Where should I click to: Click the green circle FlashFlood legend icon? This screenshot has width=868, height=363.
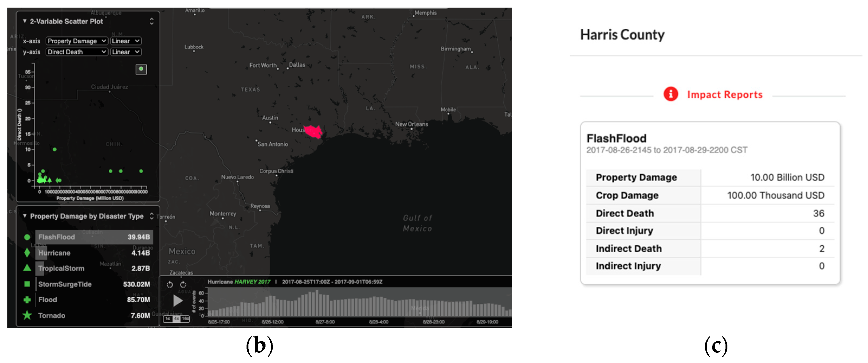coord(27,237)
